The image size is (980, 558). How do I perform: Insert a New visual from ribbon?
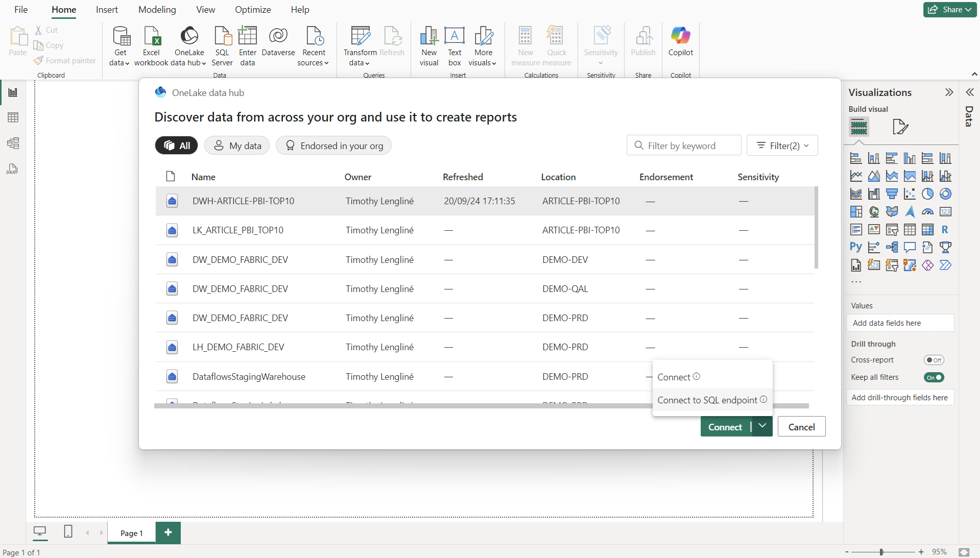pyautogui.click(x=429, y=46)
